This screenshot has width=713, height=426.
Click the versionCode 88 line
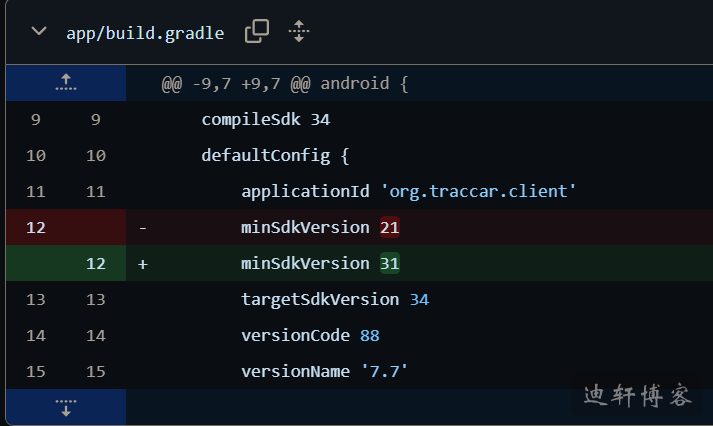click(310, 335)
